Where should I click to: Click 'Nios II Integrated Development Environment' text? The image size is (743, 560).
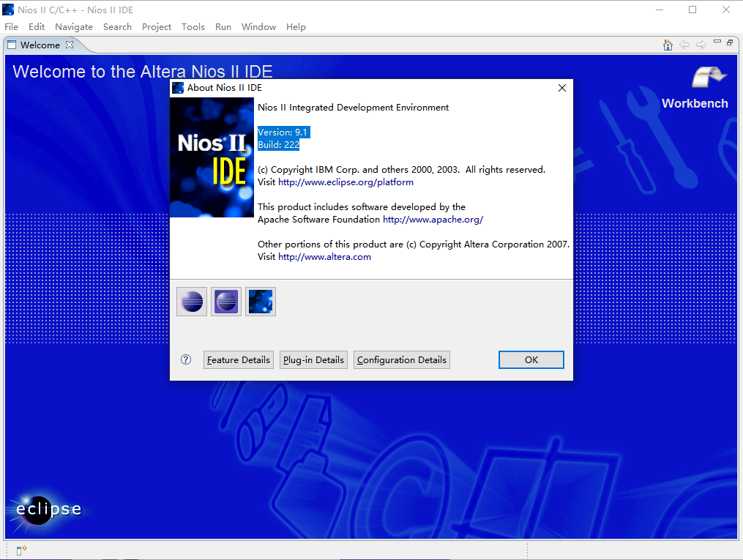click(353, 108)
